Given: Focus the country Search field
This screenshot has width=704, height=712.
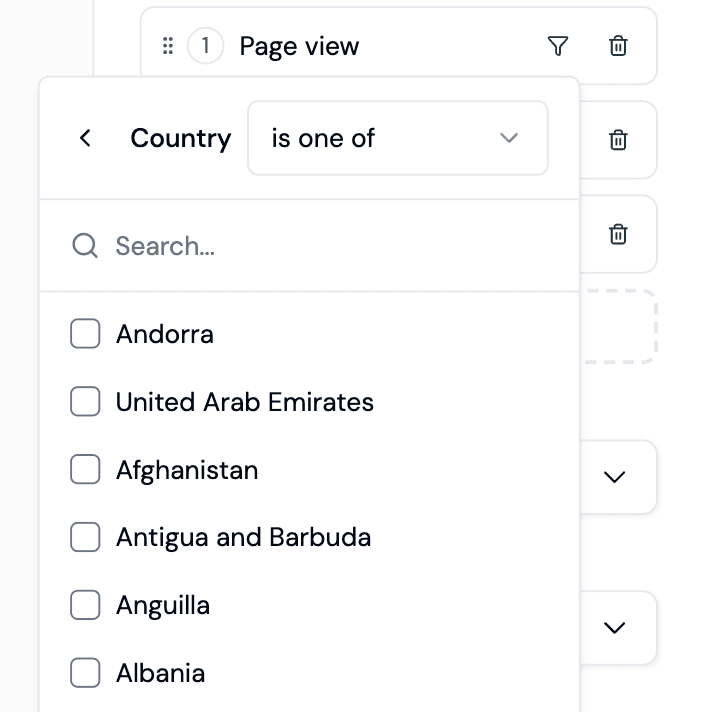Looking at the screenshot, I should tap(320, 246).
